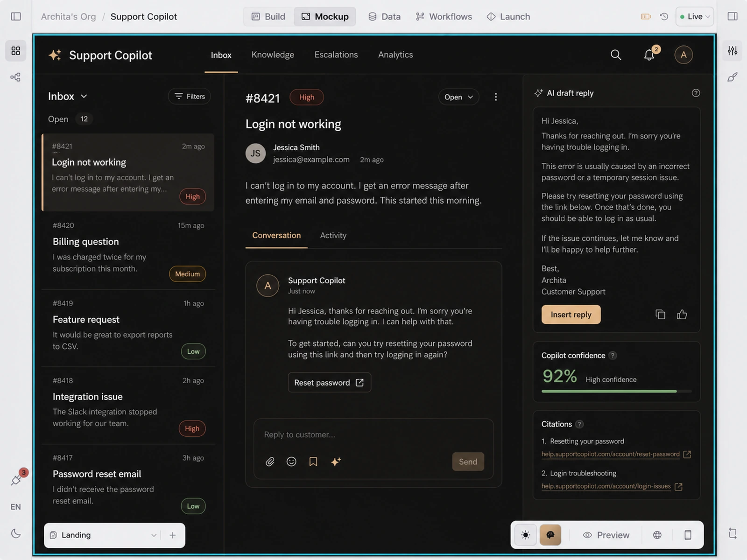The height and width of the screenshot is (560, 747).
Task: Open ticket #8420 Billing question
Action: pos(128,250)
